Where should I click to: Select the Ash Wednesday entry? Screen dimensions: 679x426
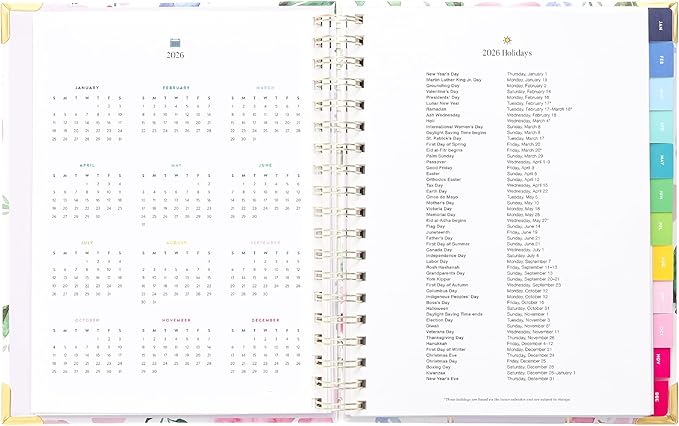click(443, 115)
